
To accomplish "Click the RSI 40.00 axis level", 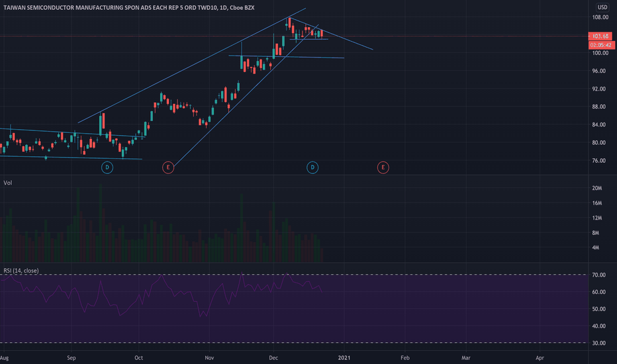I will coord(599,326).
